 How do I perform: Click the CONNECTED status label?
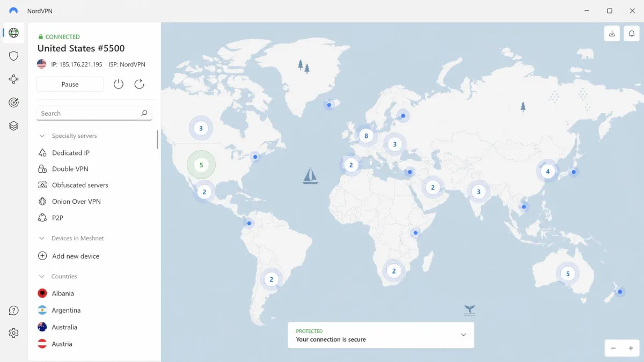click(62, 37)
